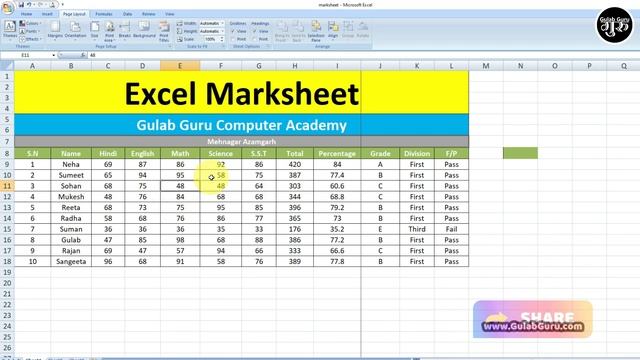The image size is (640, 360).
Task: Open the Margins menu
Action: [x=55, y=31]
